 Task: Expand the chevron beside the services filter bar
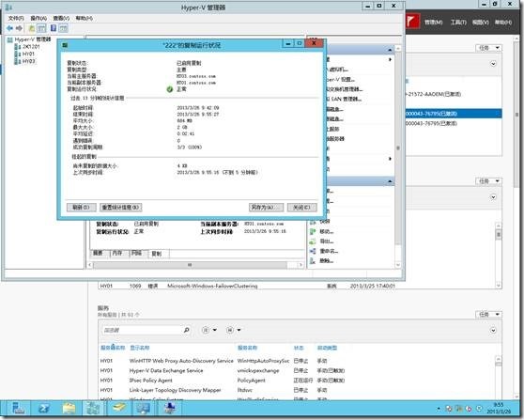(493, 330)
